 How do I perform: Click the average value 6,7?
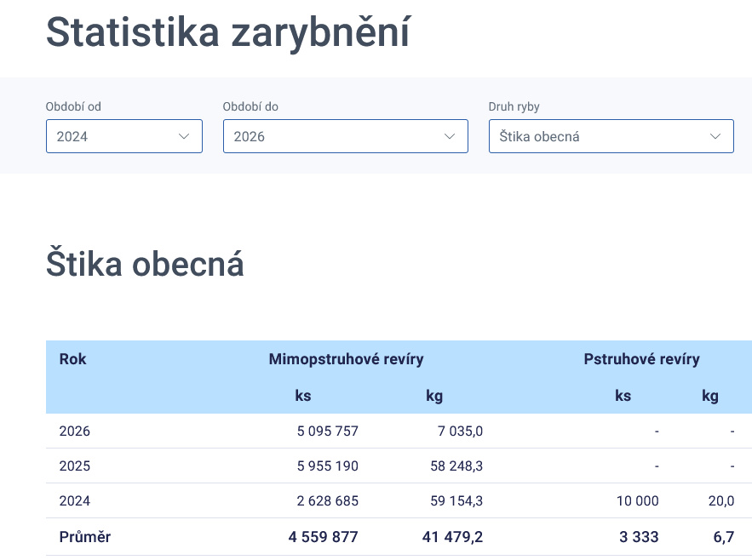coord(724,536)
